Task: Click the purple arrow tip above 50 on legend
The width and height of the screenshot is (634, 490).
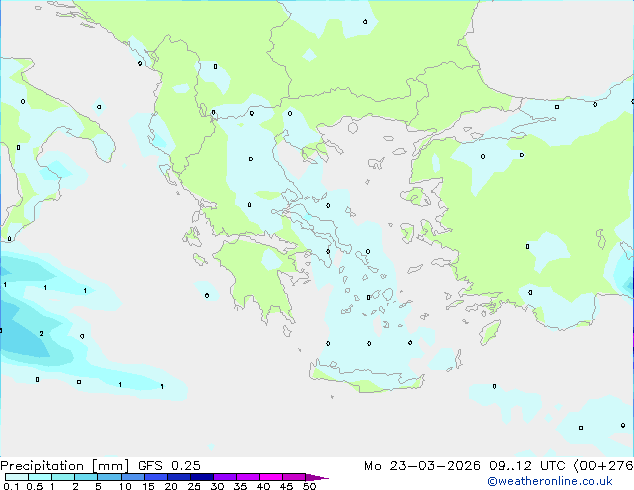Action: point(317,477)
